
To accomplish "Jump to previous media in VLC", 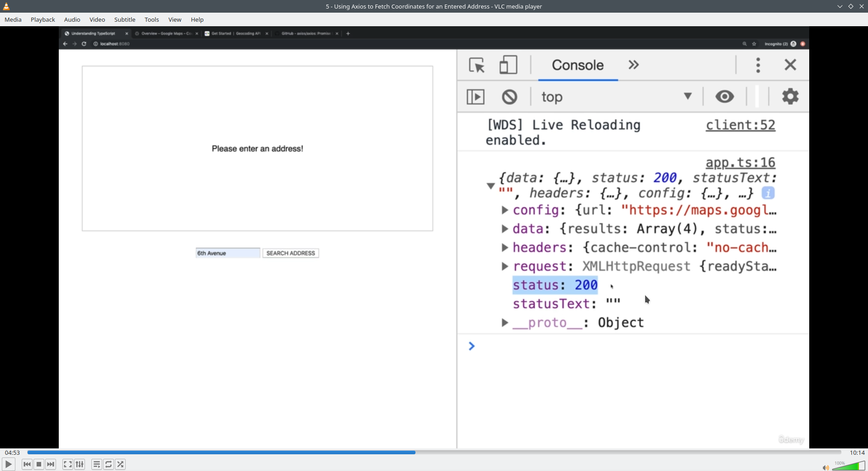I will click(x=27, y=464).
